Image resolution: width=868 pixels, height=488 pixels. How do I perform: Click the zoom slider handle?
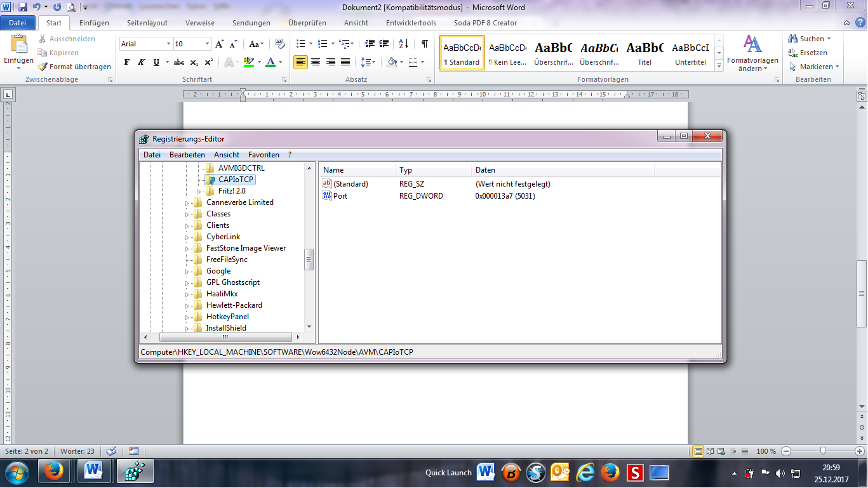823,451
